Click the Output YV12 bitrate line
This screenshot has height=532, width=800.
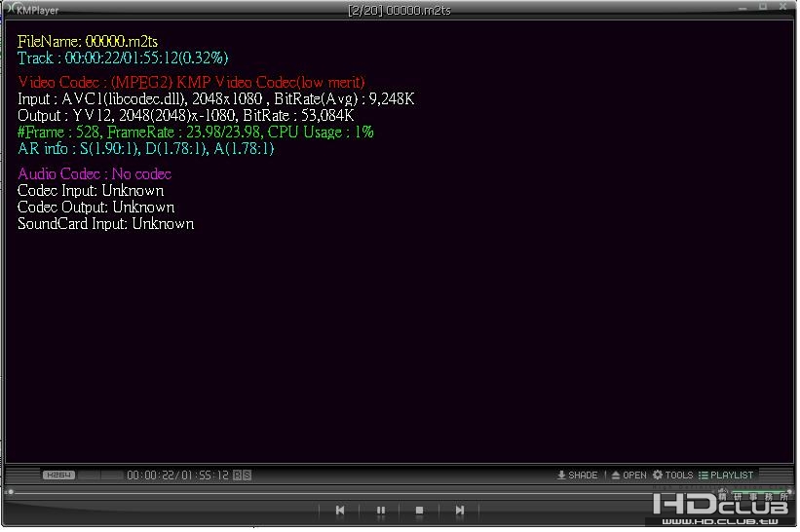click(x=186, y=116)
